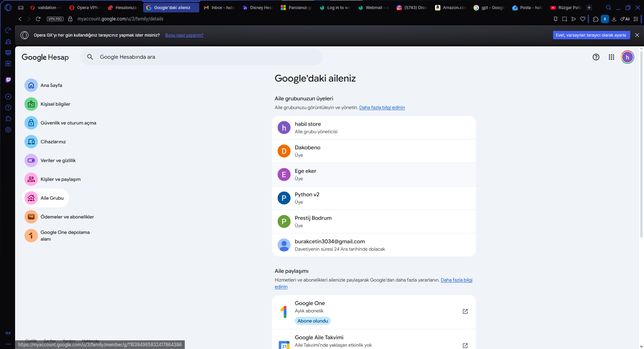Click the VPN PRO badge
This screenshot has height=349, width=644.
pos(55,19)
